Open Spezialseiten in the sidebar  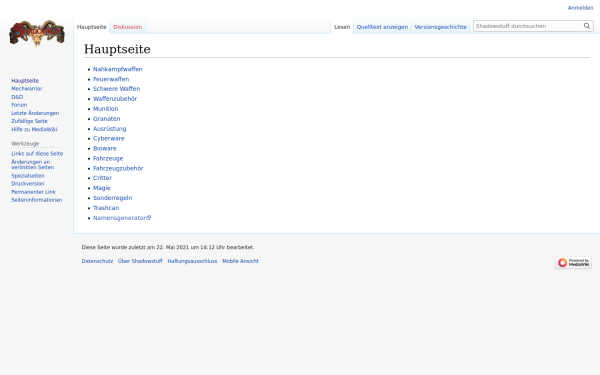[x=28, y=176]
